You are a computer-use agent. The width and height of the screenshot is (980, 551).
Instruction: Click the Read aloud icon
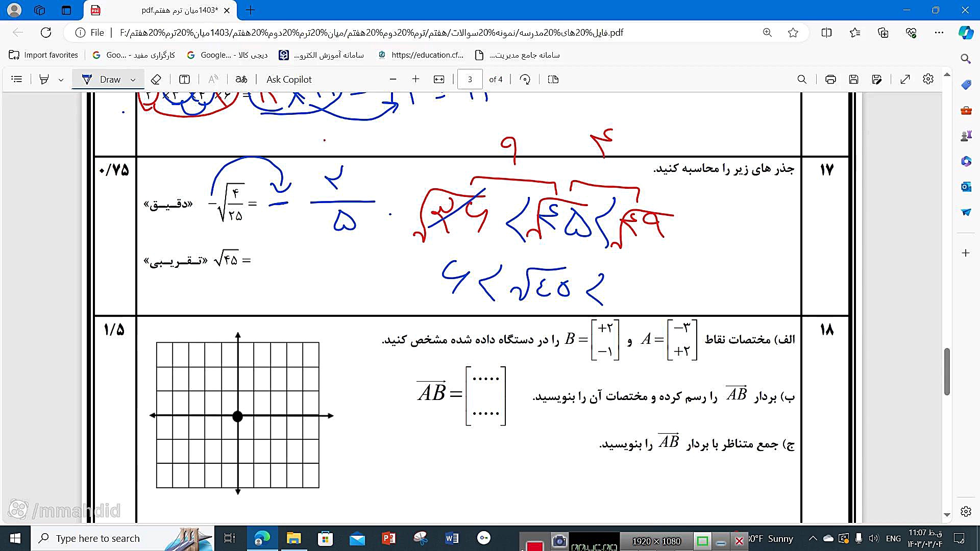(x=213, y=79)
